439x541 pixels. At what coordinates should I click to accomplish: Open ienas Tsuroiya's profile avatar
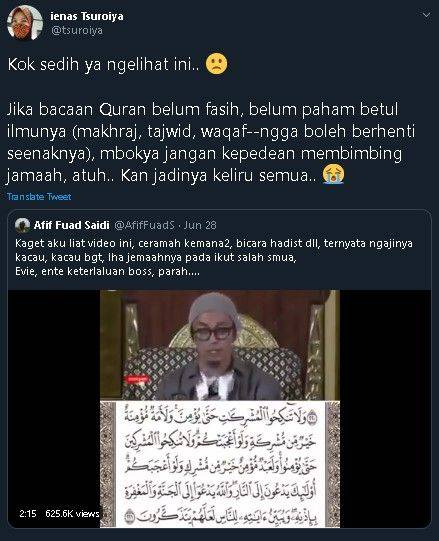[x=25, y=23]
